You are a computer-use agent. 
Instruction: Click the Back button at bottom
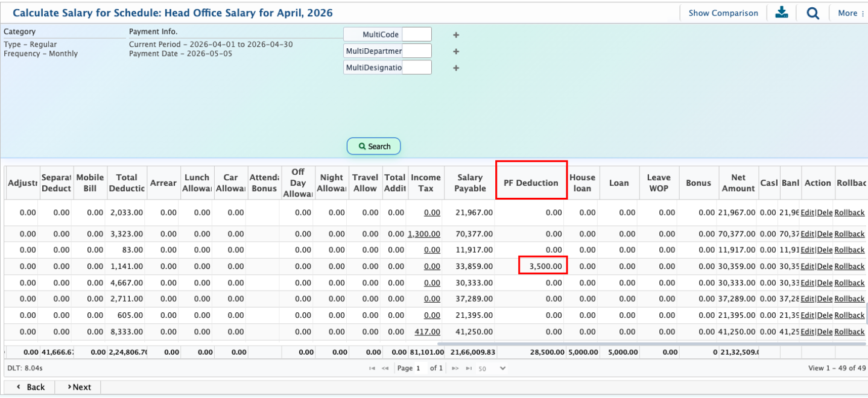(30, 387)
